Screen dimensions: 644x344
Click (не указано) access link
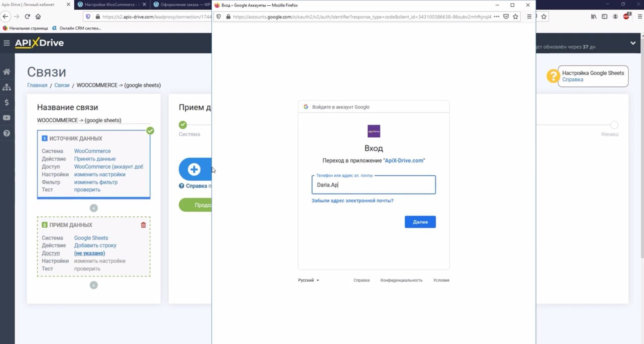[x=89, y=253]
